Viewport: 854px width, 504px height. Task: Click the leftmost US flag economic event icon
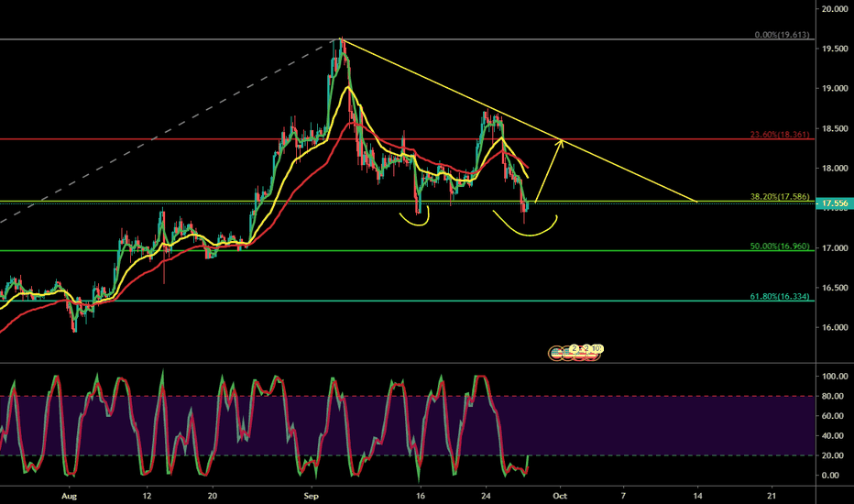(556, 353)
